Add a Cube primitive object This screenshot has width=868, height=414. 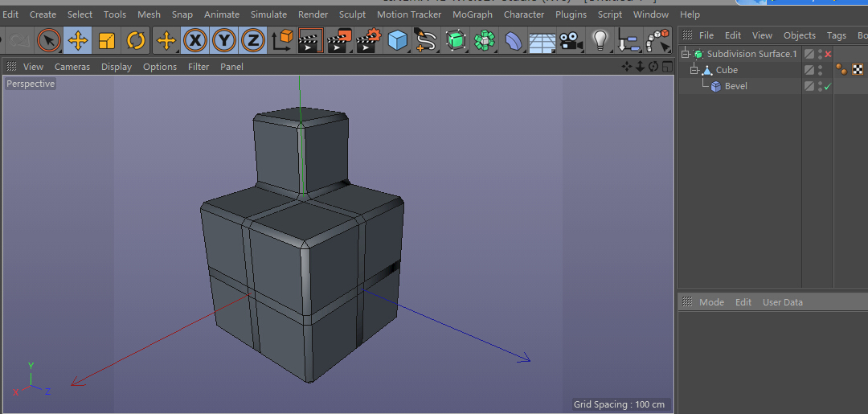[397, 40]
